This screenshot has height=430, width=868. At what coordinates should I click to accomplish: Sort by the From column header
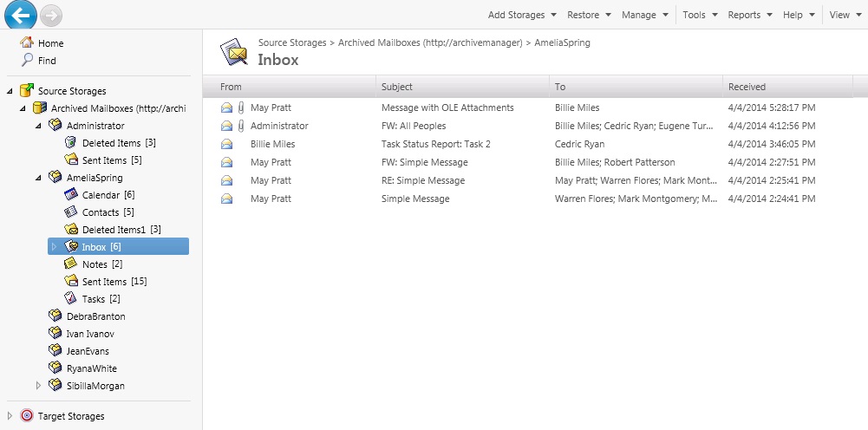pos(290,87)
